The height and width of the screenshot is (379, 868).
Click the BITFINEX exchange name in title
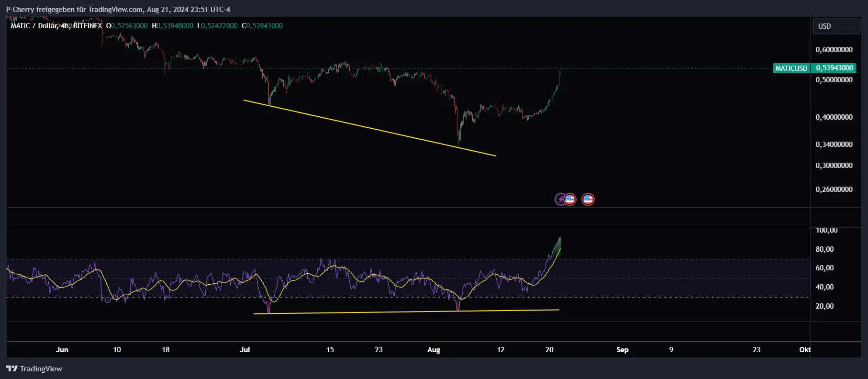88,26
